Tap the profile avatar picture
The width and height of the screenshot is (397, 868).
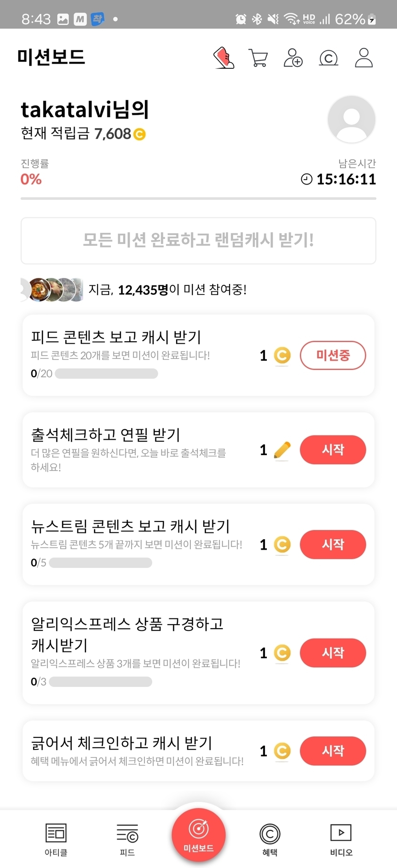pyautogui.click(x=351, y=119)
